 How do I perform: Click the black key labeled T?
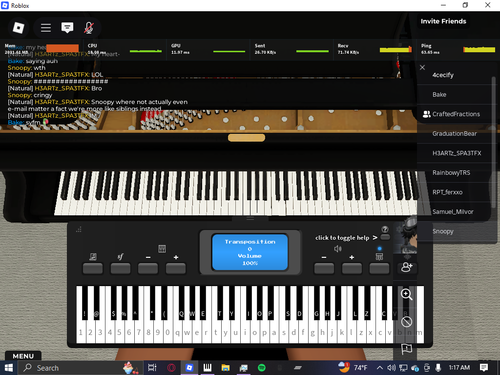click(219, 303)
